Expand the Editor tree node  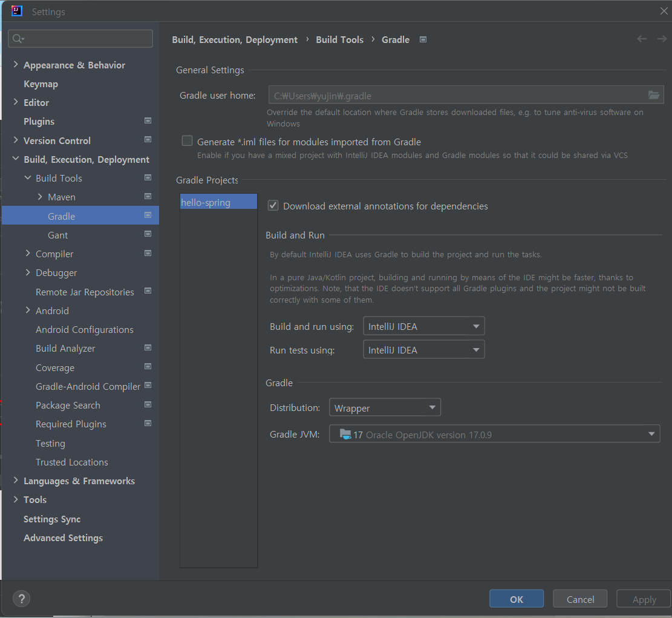pos(16,102)
